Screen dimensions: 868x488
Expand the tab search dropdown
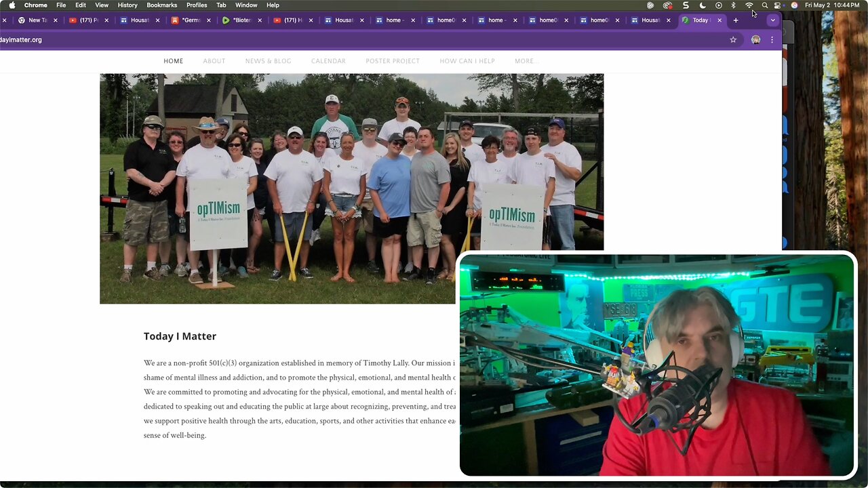772,20
